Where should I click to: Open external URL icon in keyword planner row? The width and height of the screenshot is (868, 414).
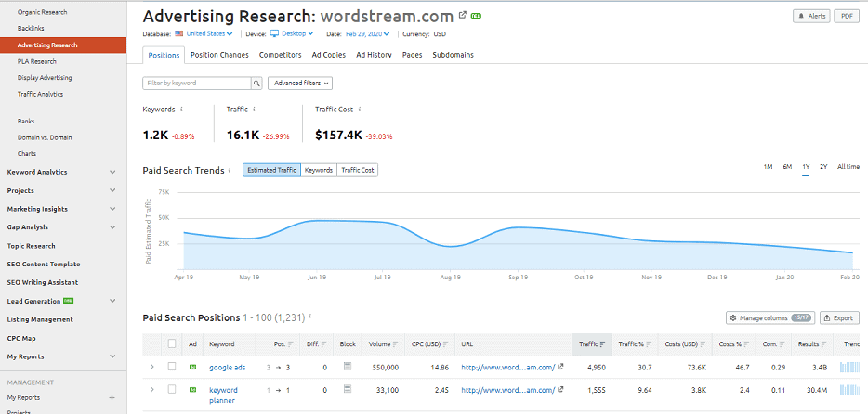[560, 390]
